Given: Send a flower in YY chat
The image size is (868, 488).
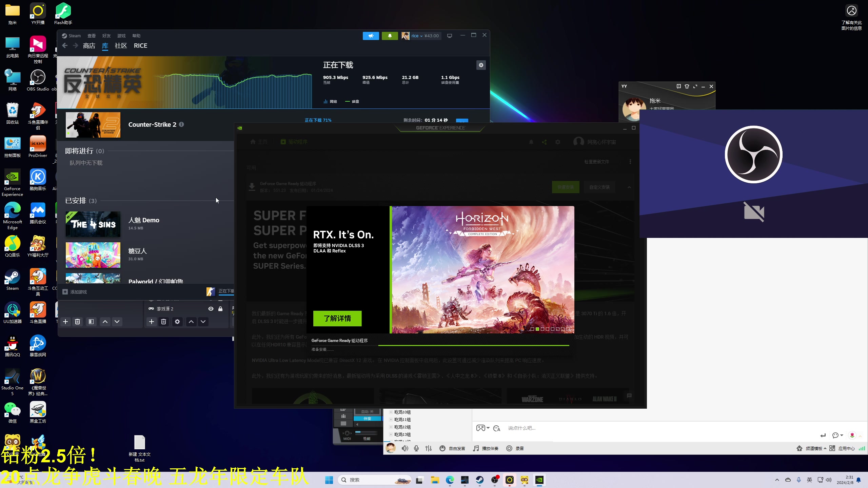Looking at the screenshot, I should [852, 435].
